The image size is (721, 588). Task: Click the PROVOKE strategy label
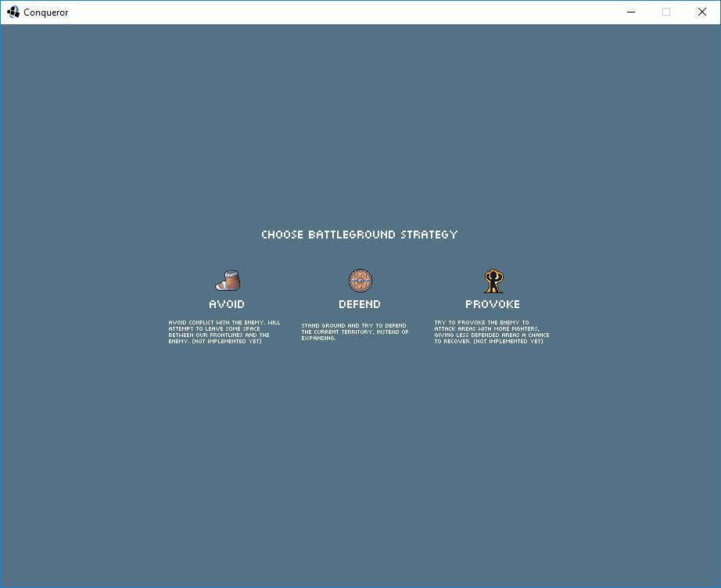pos(493,304)
